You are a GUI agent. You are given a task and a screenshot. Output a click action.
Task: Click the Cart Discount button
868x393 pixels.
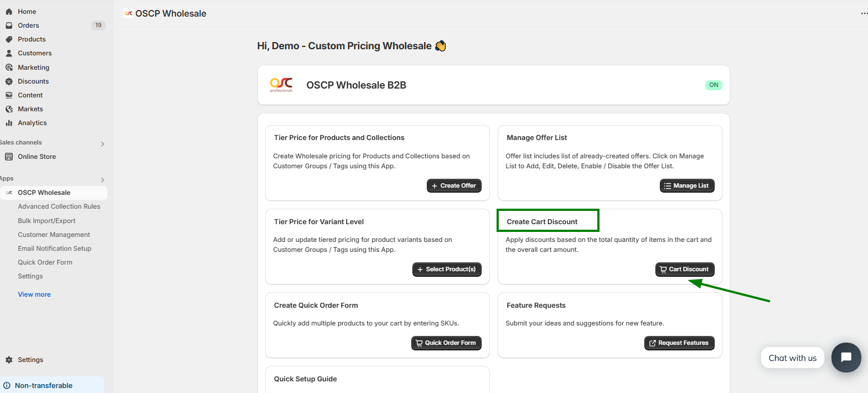pos(685,270)
